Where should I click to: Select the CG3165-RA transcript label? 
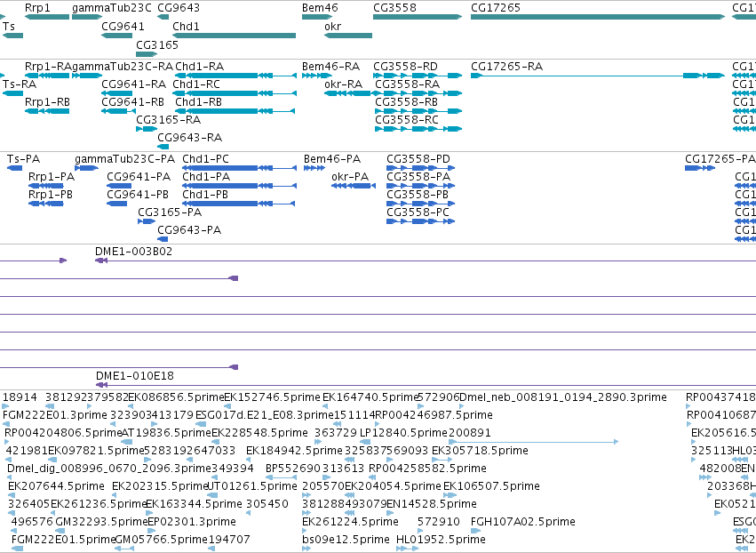click(168, 120)
